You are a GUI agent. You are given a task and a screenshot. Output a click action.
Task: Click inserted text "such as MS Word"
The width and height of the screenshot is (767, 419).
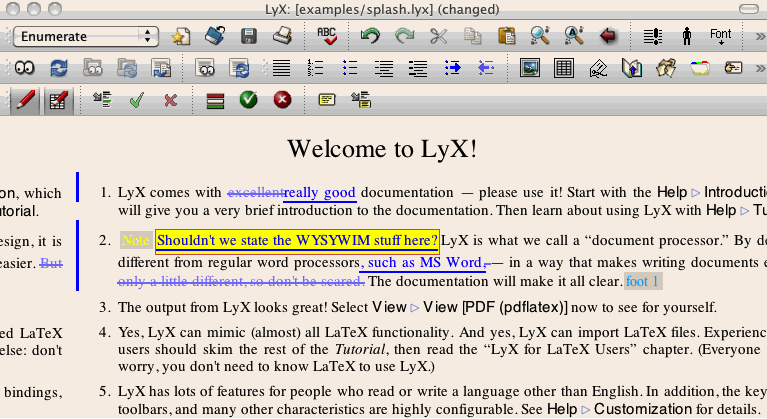[x=425, y=263]
